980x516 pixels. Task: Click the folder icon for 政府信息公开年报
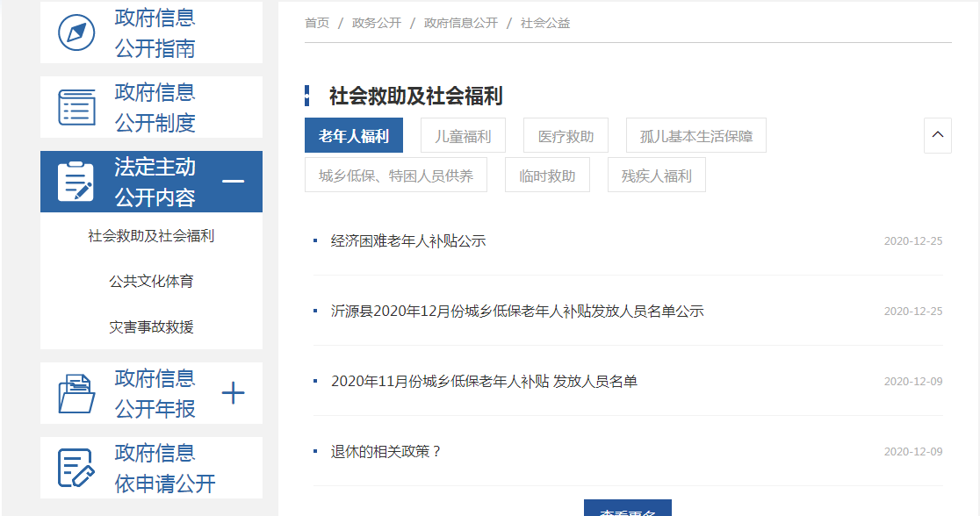(x=76, y=393)
